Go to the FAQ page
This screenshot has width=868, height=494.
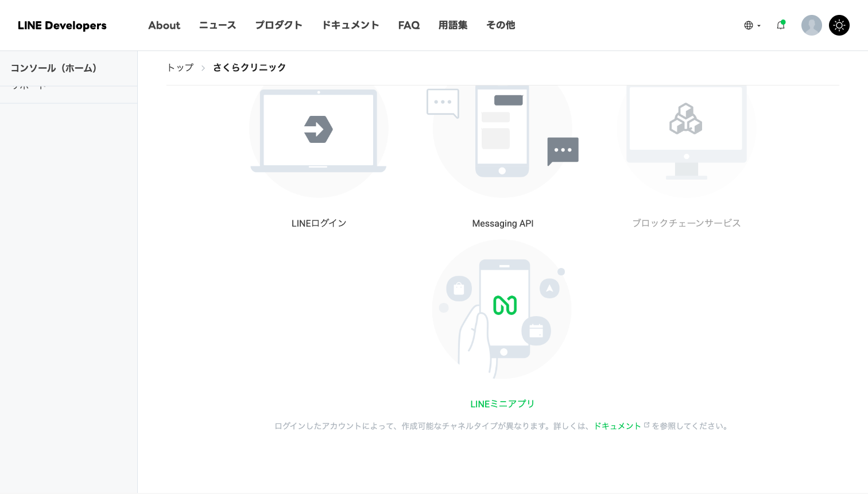[x=409, y=25]
